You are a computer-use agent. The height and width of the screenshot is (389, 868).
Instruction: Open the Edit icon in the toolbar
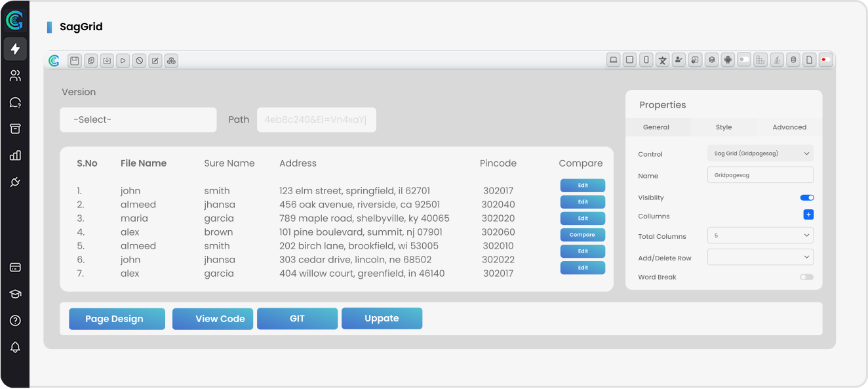pyautogui.click(x=155, y=60)
